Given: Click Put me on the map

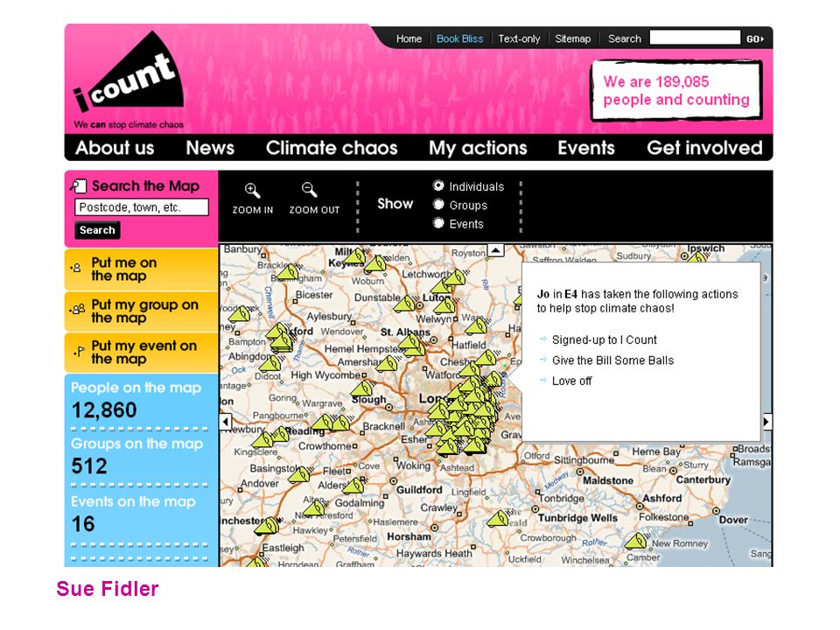Looking at the screenshot, I should pyautogui.click(x=142, y=269).
